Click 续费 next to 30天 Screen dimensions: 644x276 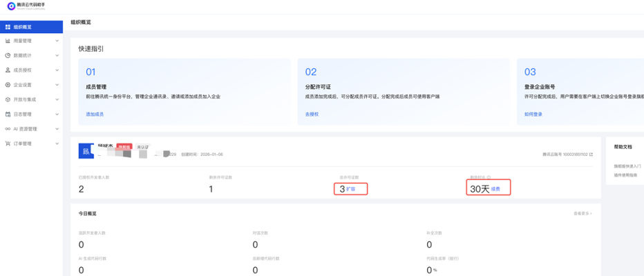click(x=495, y=189)
